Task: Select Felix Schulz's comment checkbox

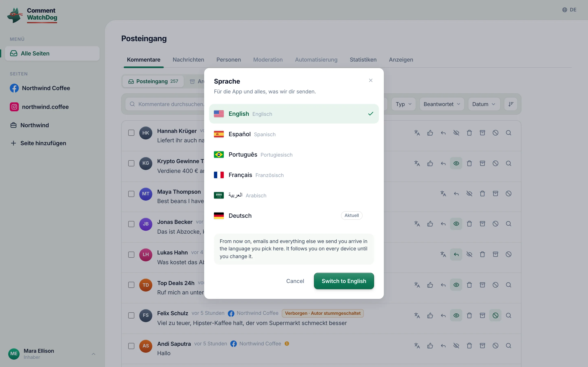Action: point(131,315)
